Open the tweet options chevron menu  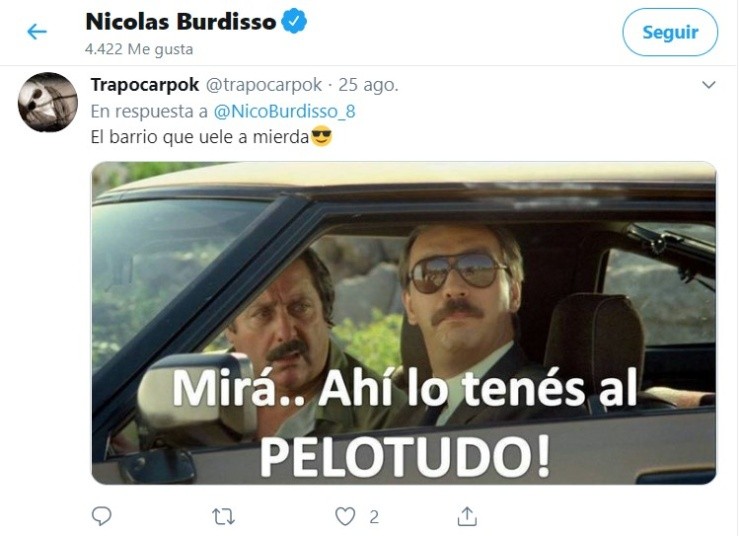[x=709, y=85]
